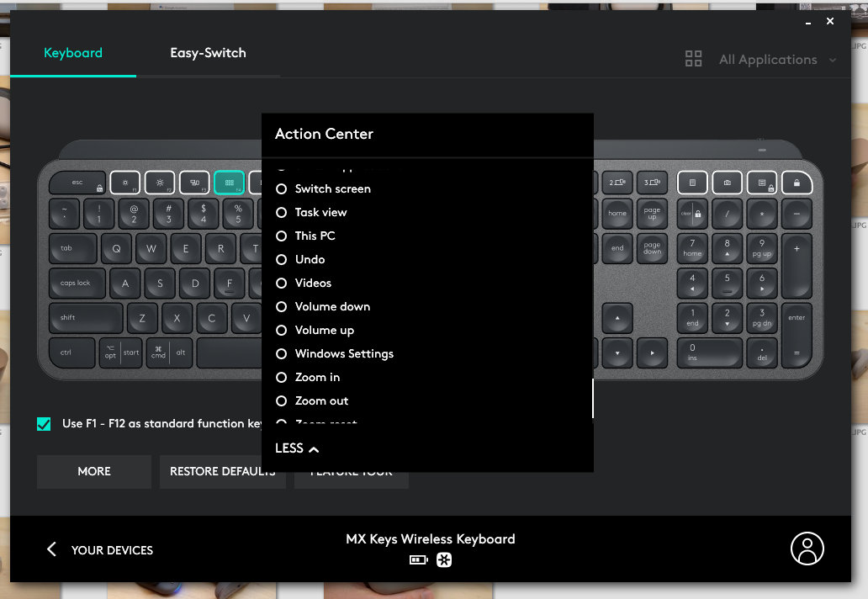
Task: Click the Action Center popup title
Action: click(324, 134)
